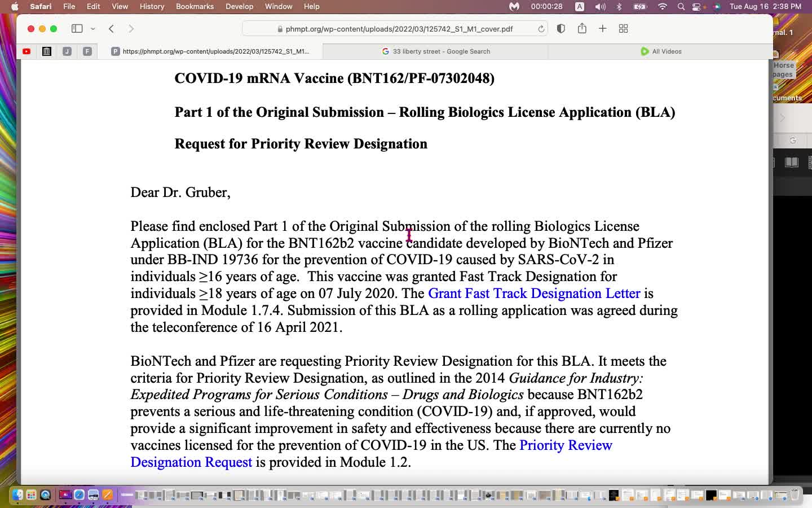Open the Grant Fast Track Designation Letter link
The image size is (812, 508).
pos(534,294)
